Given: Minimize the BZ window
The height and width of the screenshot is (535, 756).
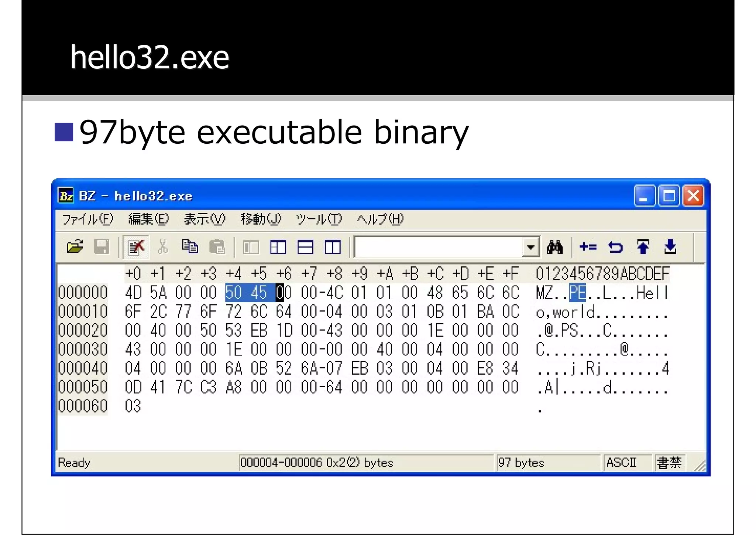Looking at the screenshot, I should (645, 195).
